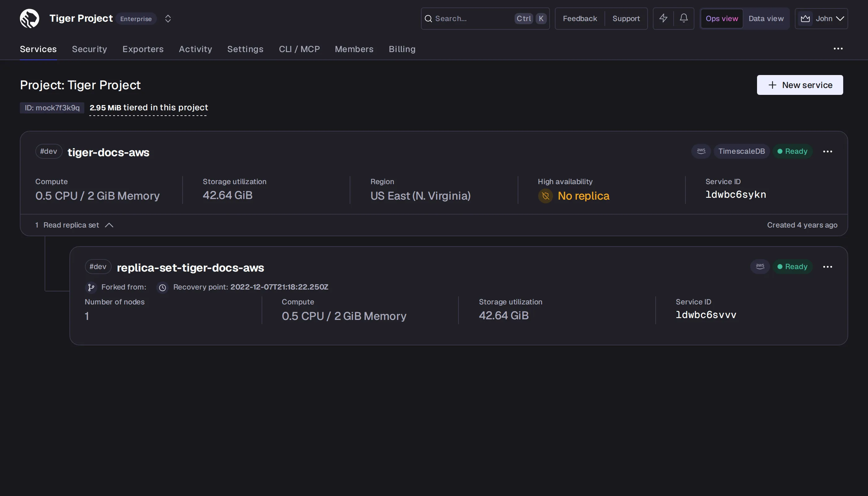This screenshot has height=496, width=868.
Task: Open the Services tab
Action: pos(38,49)
